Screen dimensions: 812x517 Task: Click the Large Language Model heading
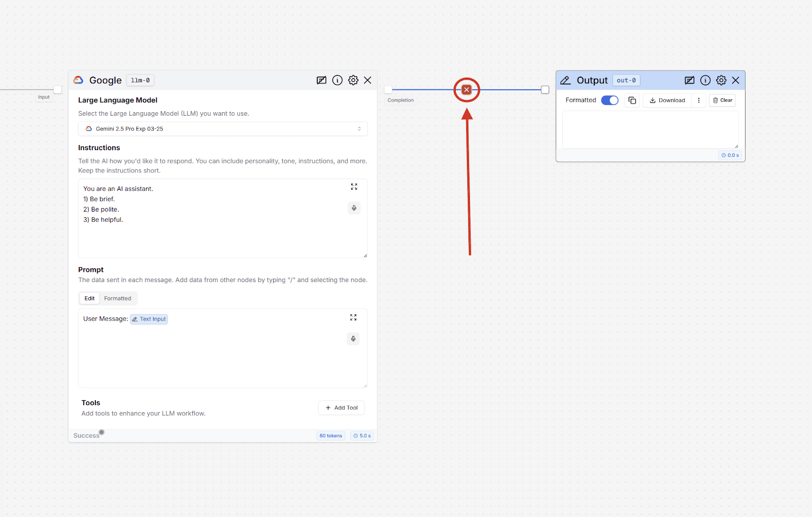click(118, 100)
